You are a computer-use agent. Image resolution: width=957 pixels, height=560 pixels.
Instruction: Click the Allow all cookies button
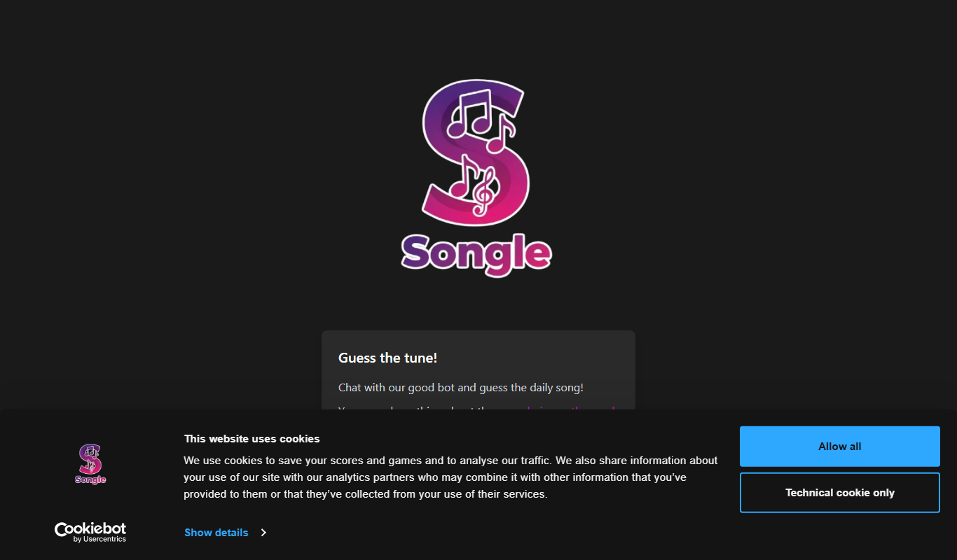click(x=839, y=447)
